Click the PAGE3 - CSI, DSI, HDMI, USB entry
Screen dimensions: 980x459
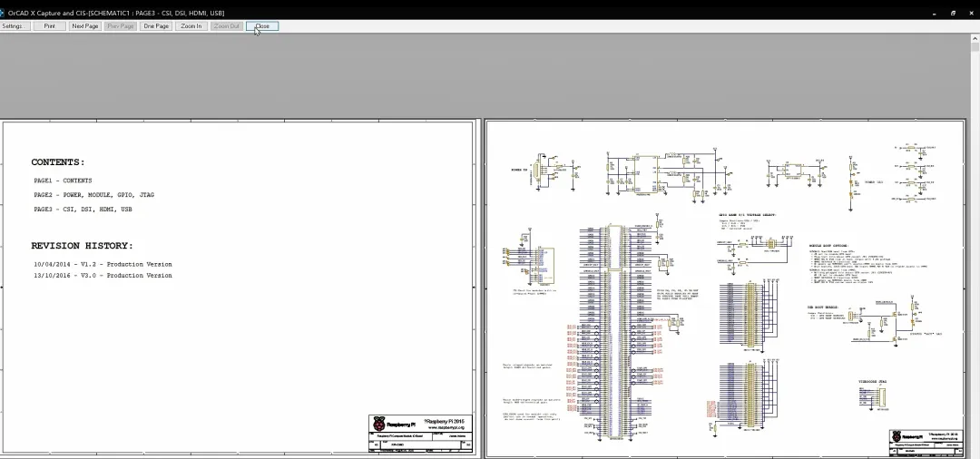[83, 210]
